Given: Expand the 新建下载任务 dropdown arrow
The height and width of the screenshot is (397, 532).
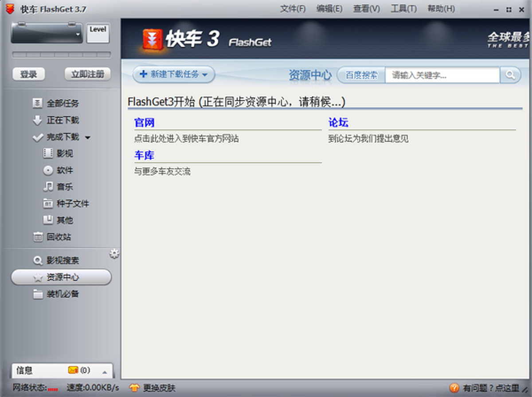Looking at the screenshot, I should [204, 75].
